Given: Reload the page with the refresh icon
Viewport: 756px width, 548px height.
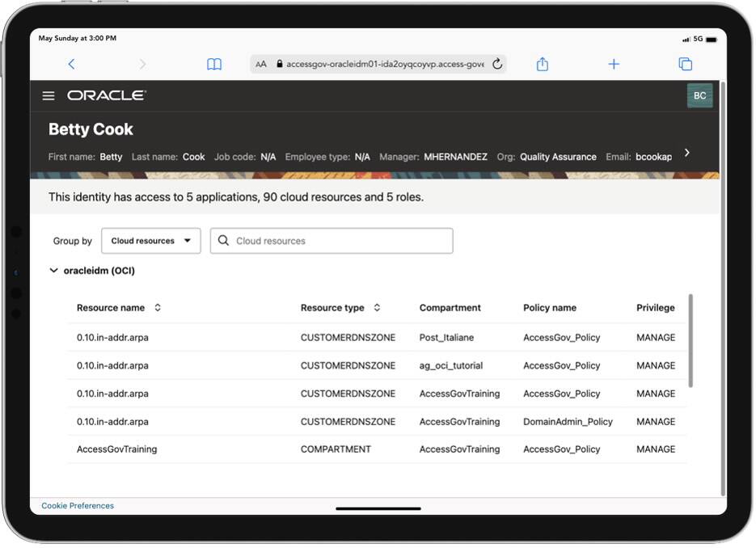Looking at the screenshot, I should 498,64.
